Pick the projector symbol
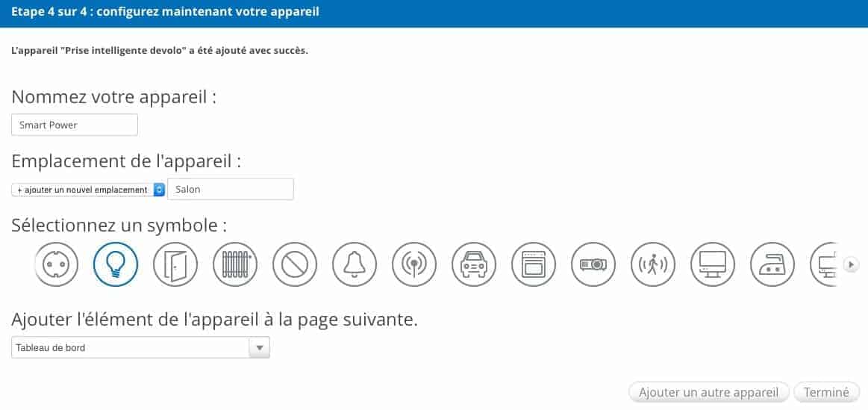Screen dimensions: 868x410 click(x=593, y=264)
